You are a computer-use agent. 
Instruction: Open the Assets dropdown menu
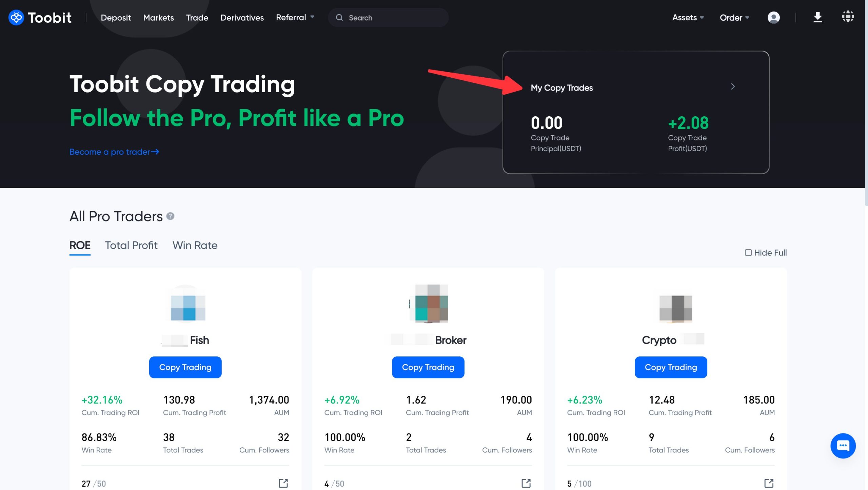(687, 17)
